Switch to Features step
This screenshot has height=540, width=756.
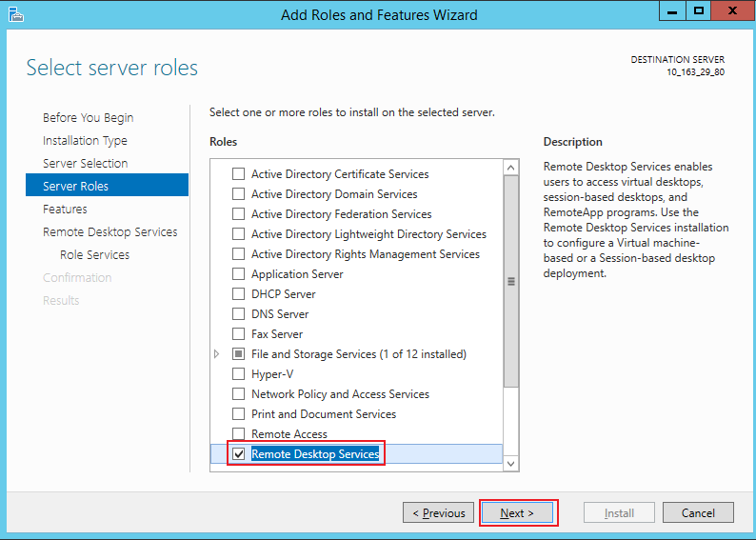click(x=65, y=210)
